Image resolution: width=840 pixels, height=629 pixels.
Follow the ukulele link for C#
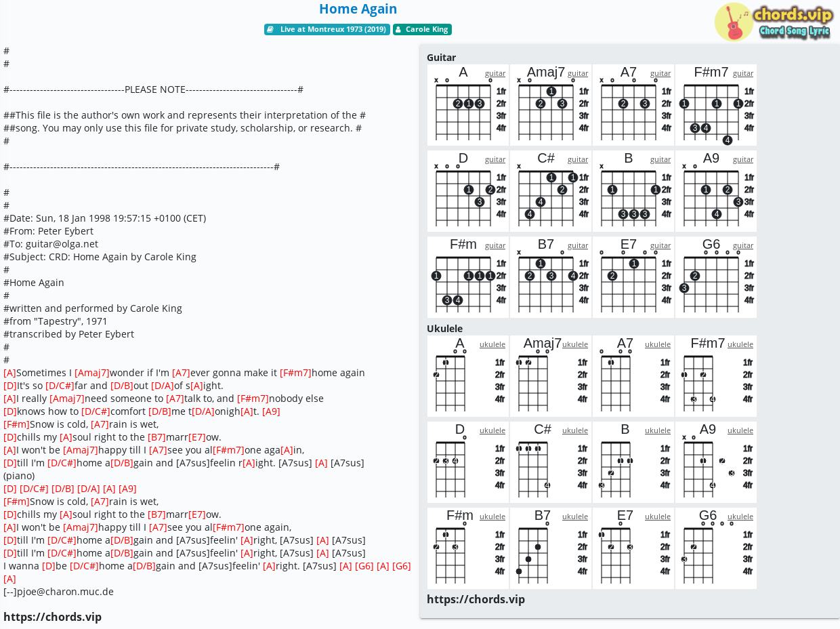tap(575, 430)
